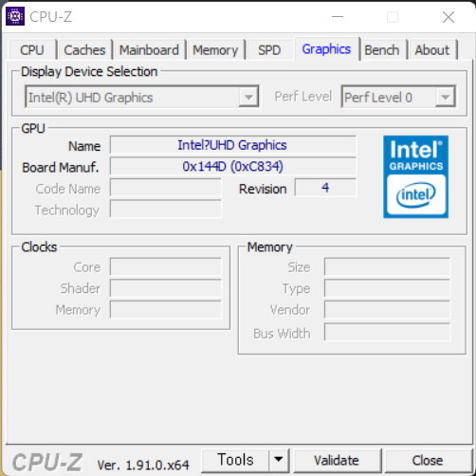Image resolution: width=476 pixels, height=476 pixels.
Task: Click Board Manuf. value 0x144D (0xC834)
Action: click(x=233, y=166)
